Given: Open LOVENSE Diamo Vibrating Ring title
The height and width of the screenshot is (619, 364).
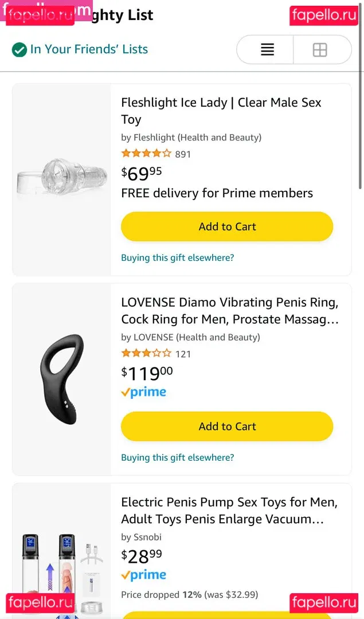Looking at the screenshot, I should [229, 311].
